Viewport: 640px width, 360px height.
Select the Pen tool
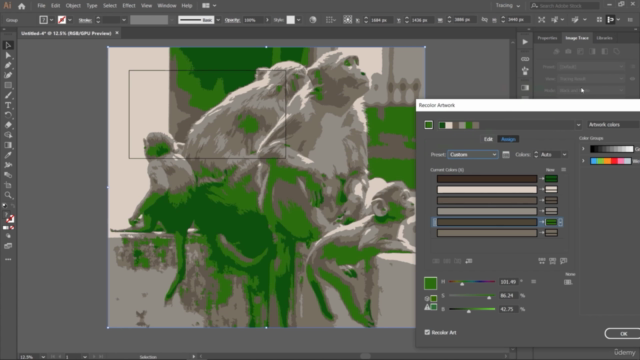8,65
